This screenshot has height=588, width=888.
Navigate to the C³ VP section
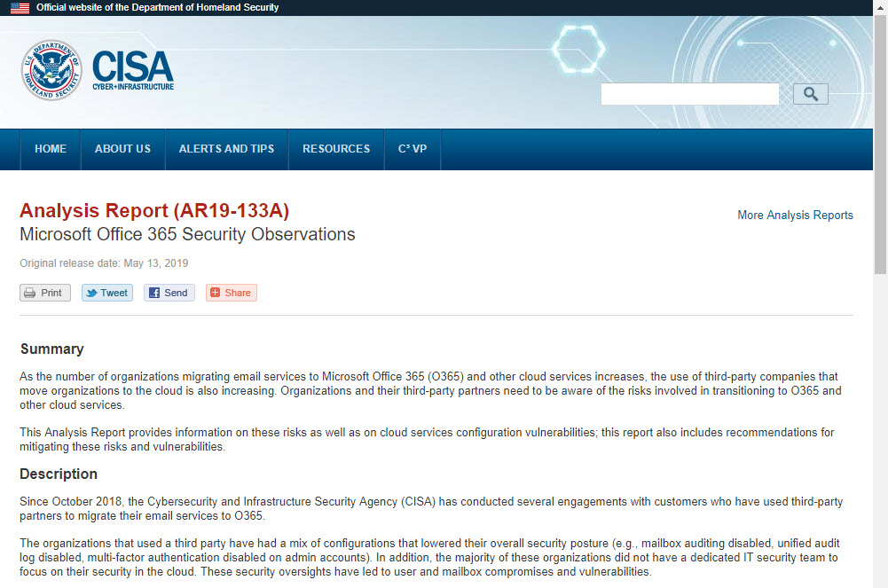412,149
